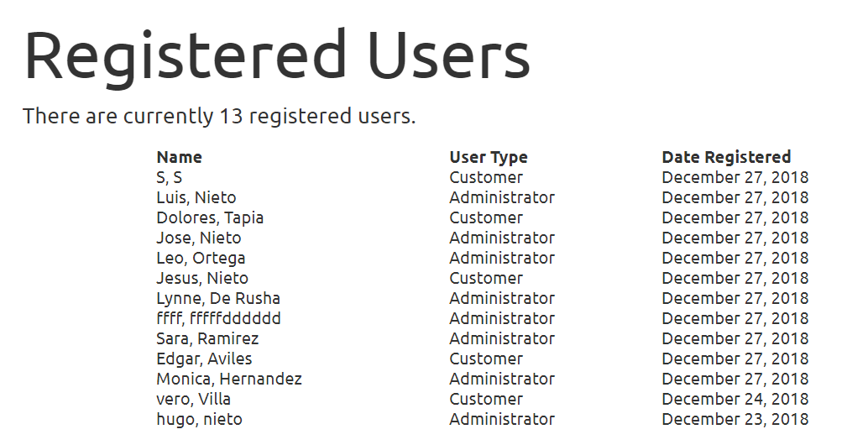This screenshot has height=445, width=868.
Task: Click the name Sara, Ramirez
Action: pos(207,338)
